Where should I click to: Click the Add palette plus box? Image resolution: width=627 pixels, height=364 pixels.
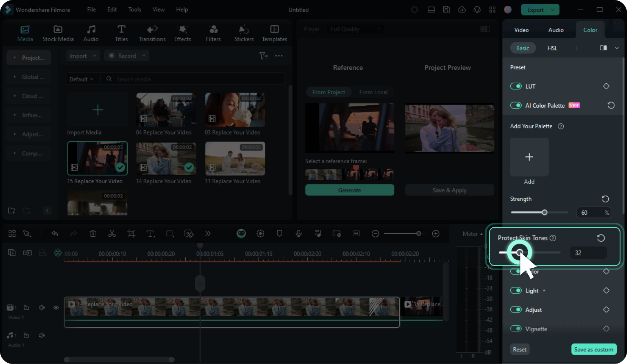click(529, 157)
